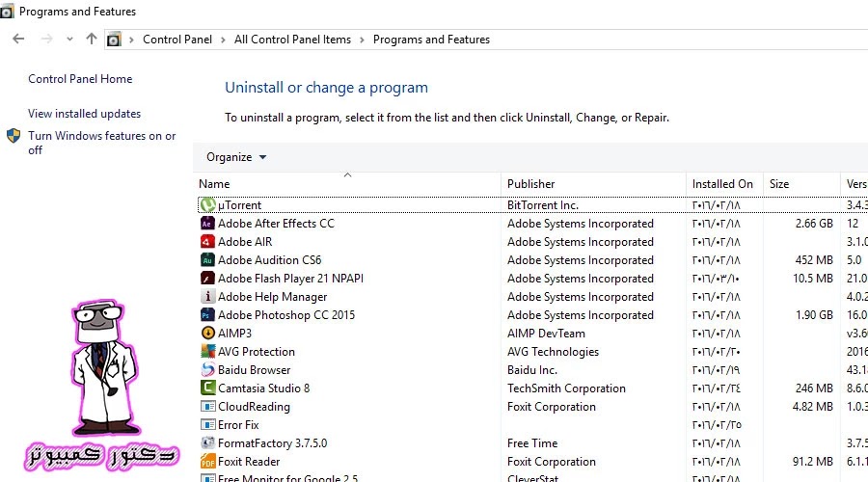Select Camtasia Studio 8 entry name
Viewport: 868px width, 482px height.
coord(263,388)
